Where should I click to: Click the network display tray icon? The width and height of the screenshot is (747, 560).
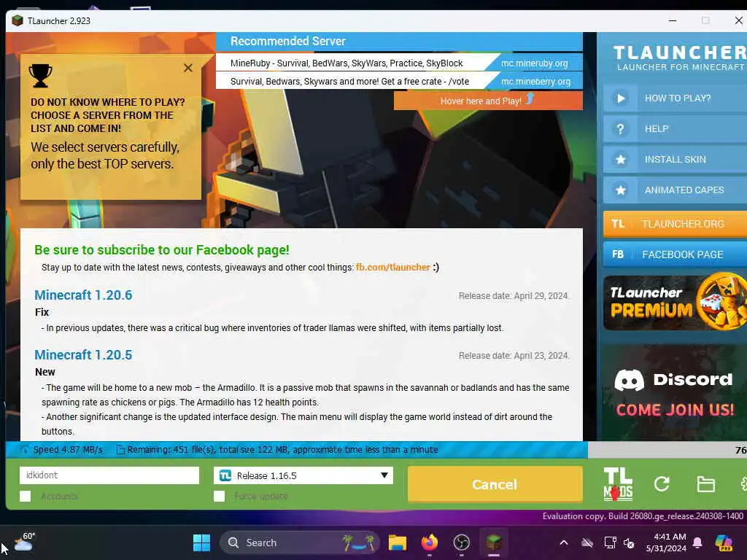[610, 542]
